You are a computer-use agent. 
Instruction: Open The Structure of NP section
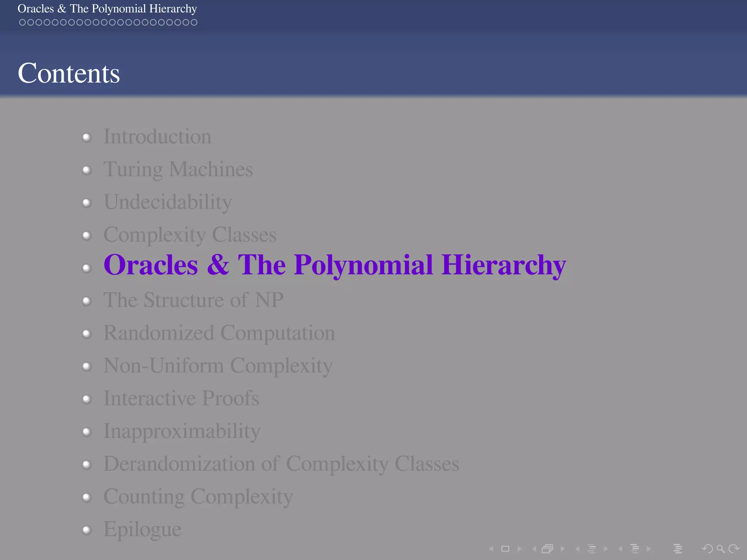click(193, 300)
